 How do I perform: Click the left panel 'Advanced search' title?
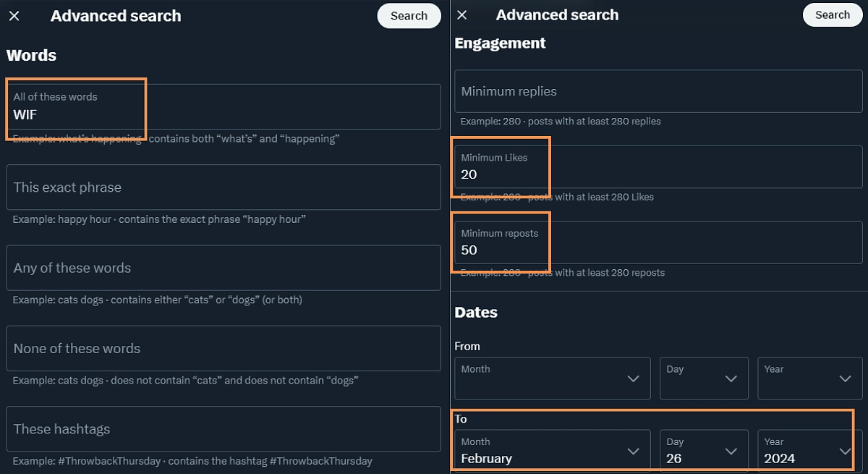click(x=116, y=16)
